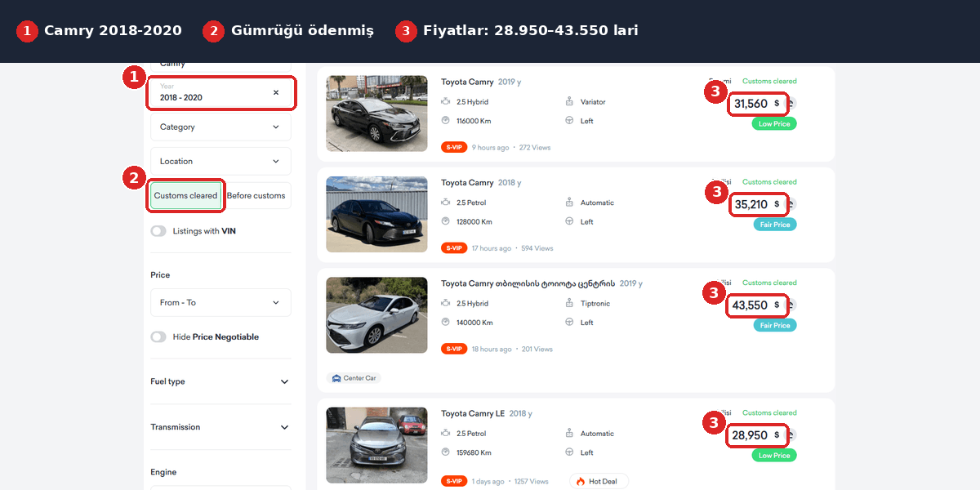The image size is (980, 490).
Task: Click the Fair Price tag under 43,550
Action: (x=775, y=325)
